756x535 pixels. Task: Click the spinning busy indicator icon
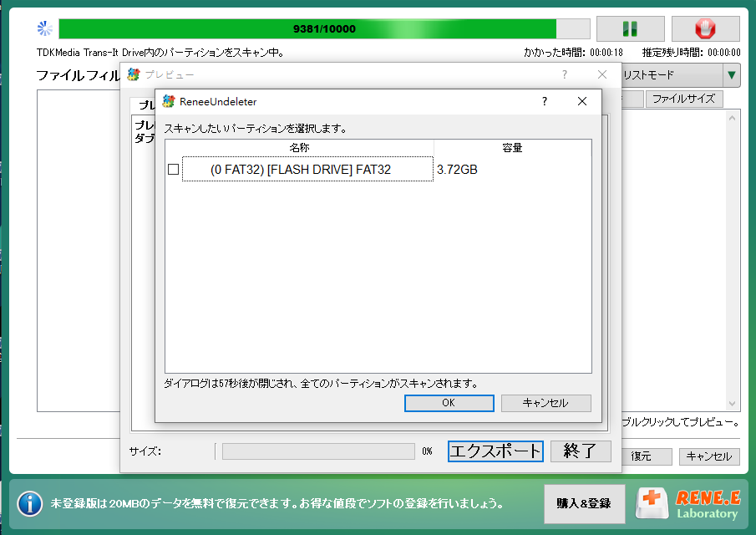click(45, 28)
